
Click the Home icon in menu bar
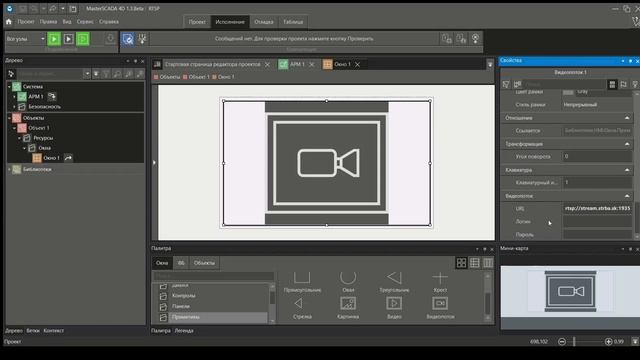9,22
